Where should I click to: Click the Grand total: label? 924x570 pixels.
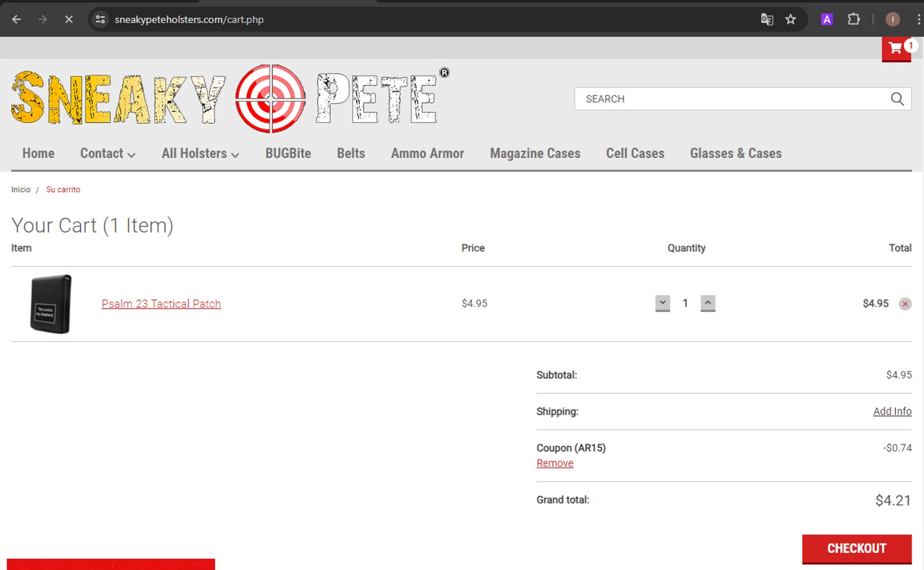tap(563, 500)
